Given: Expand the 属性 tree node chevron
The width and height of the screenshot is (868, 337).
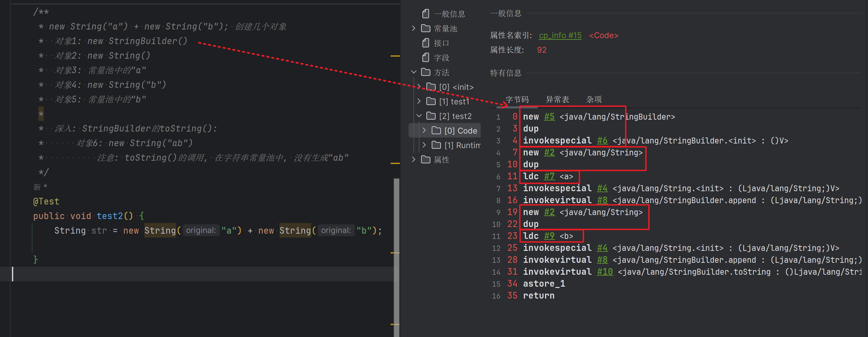Looking at the screenshot, I should tap(413, 160).
